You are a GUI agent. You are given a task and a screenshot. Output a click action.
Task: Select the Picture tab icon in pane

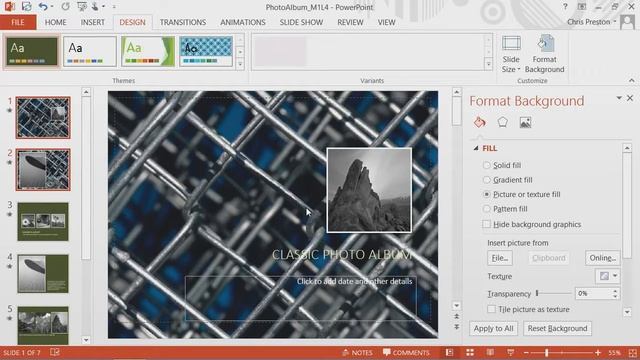(525, 122)
